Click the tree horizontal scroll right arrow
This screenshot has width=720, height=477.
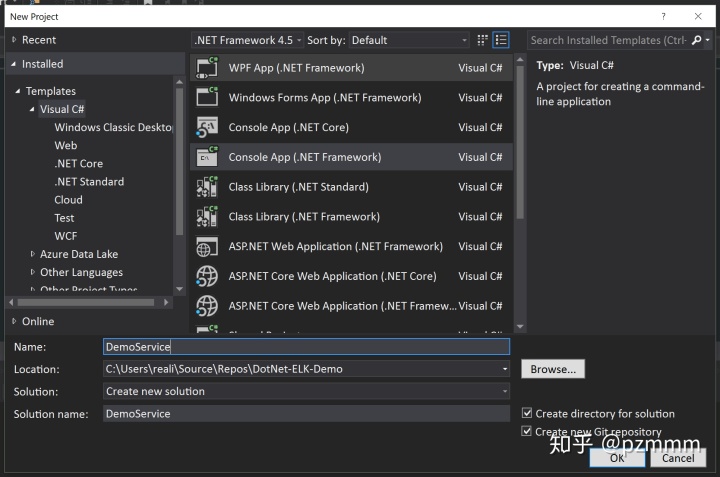point(166,302)
